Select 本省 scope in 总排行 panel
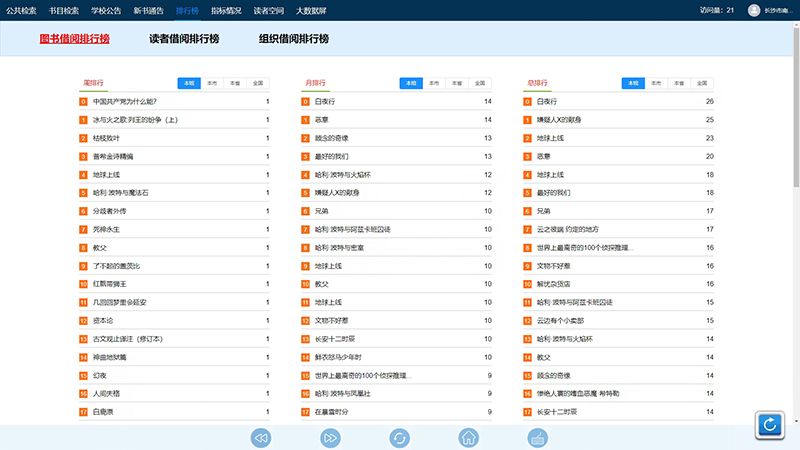Screen dimensions: 800x450 680,83
